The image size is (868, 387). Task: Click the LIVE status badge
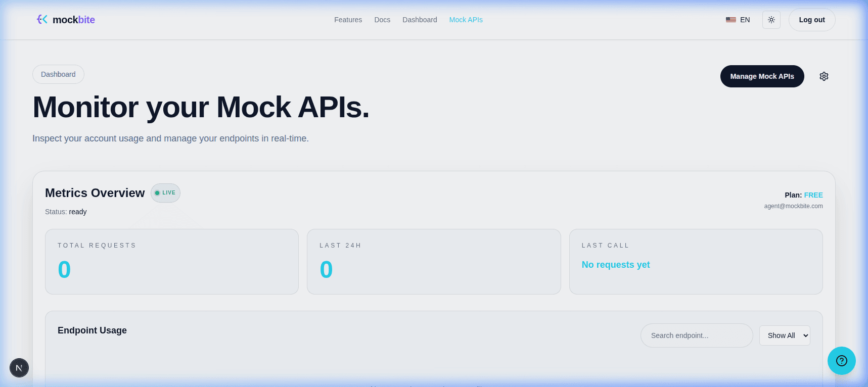[x=165, y=193]
